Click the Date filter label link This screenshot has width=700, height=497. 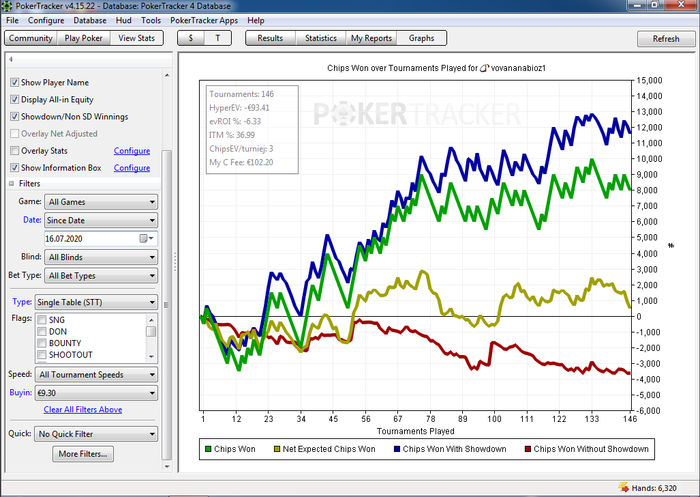tap(32, 220)
